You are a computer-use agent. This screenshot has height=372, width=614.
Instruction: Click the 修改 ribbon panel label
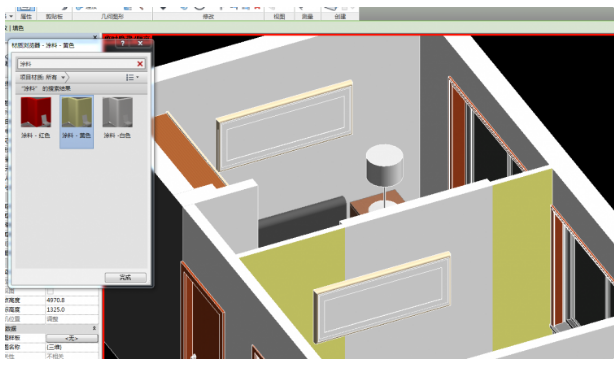pos(208,16)
